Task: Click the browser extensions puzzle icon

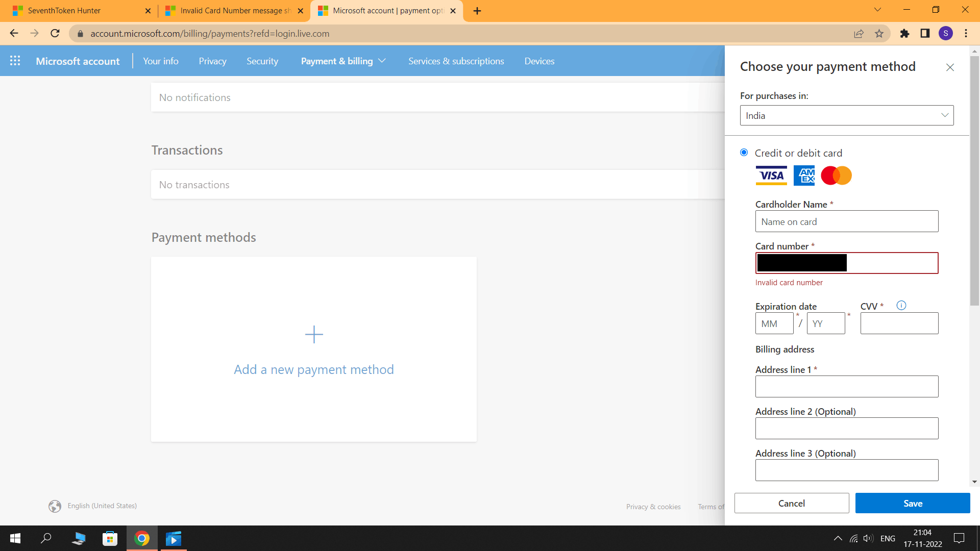Action: tap(904, 33)
